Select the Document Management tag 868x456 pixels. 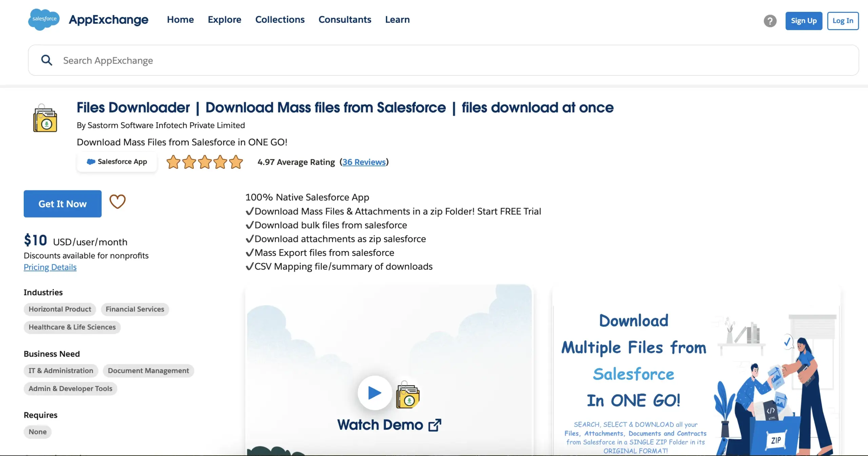(148, 371)
